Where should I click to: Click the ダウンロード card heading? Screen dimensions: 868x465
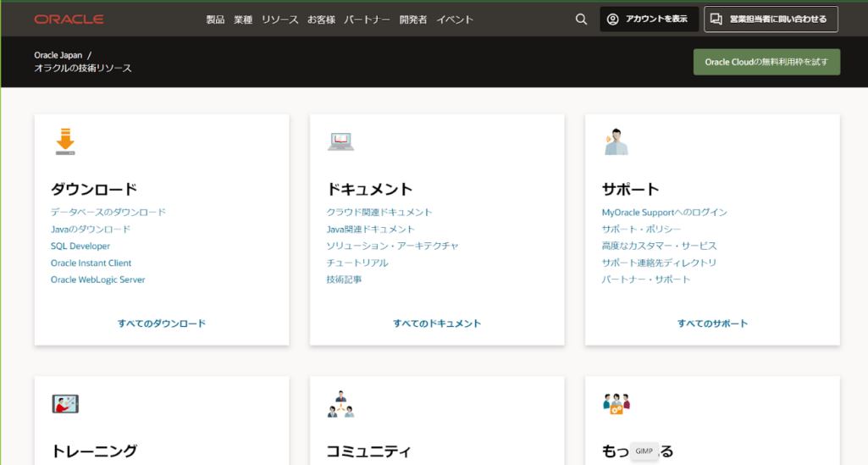click(x=94, y=190)
